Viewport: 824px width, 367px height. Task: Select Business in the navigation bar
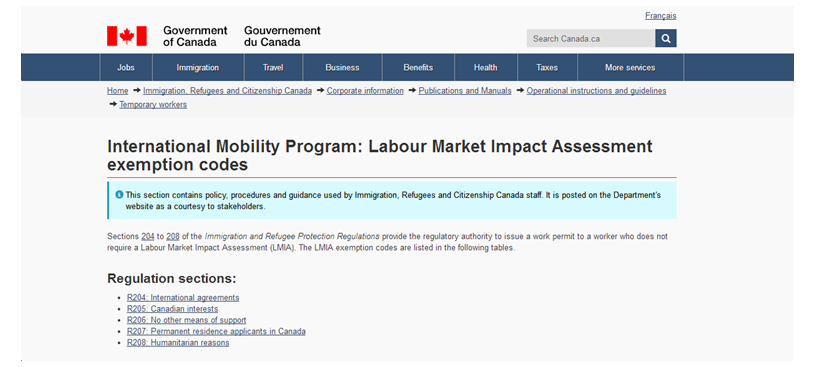tap(343, 67)
